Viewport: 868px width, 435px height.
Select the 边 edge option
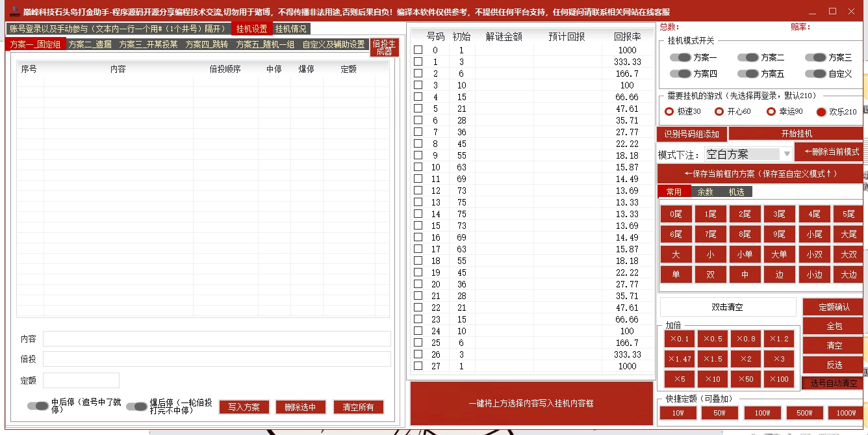779,274
